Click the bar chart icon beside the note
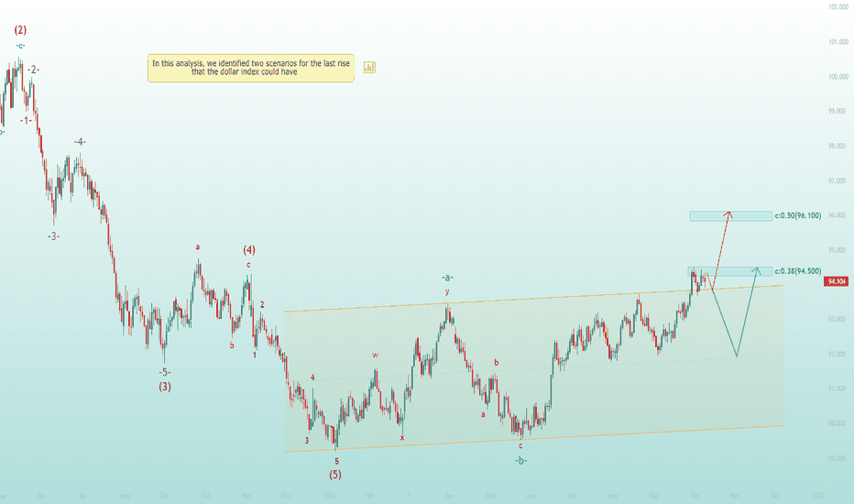Image resolution: width=854 pixels, height=504 pixels. point(369,68)
